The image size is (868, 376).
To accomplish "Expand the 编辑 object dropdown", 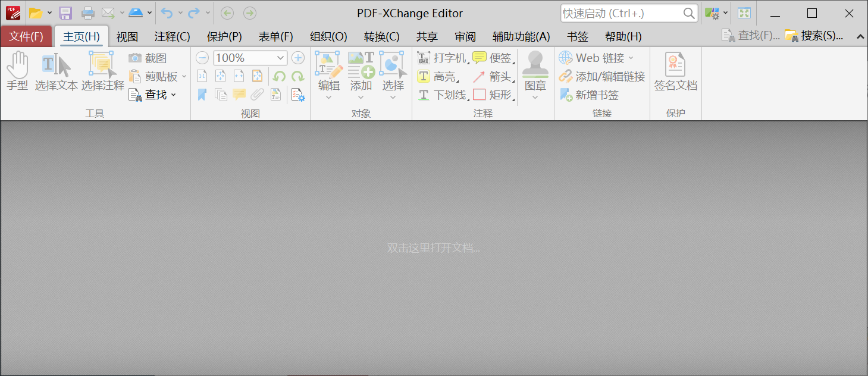I will click(328, 98).
